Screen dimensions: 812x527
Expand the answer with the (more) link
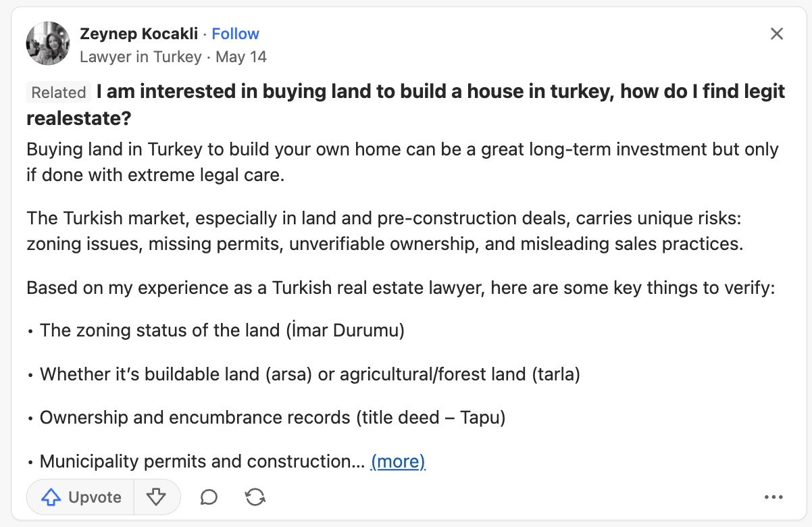[x=398, y=461]
